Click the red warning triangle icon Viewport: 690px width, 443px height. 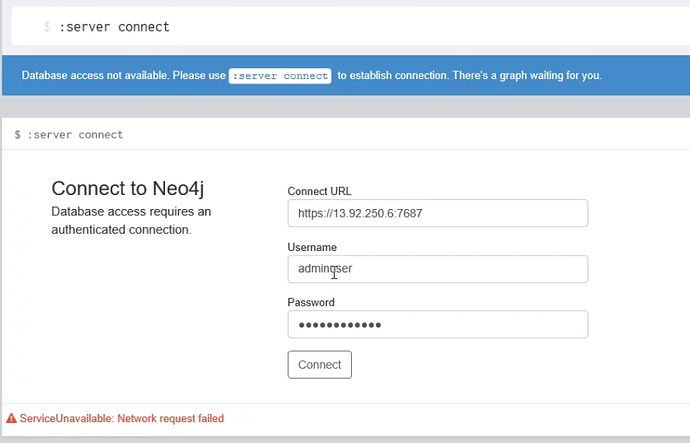click(x=11, y=418)
